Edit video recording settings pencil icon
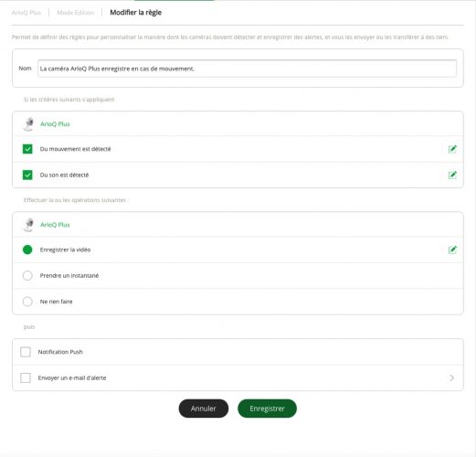The height and width of the screenshot is (457, 476). (452, 250)
